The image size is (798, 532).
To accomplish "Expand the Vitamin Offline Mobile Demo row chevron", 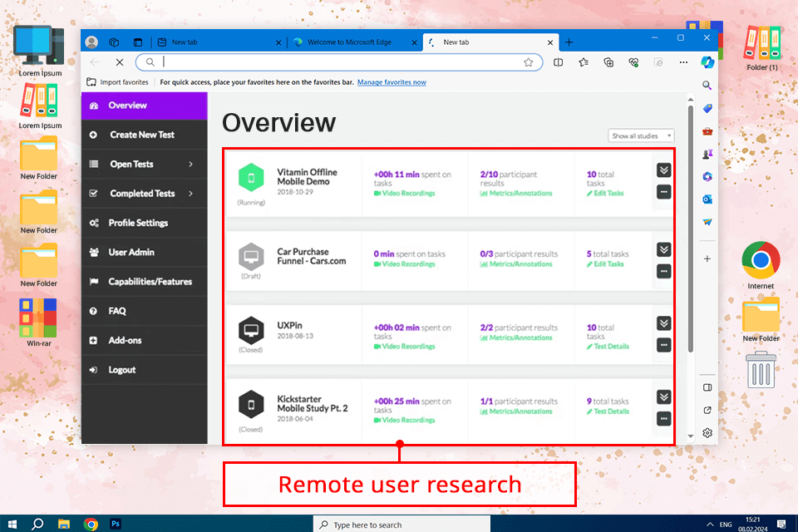I will click(x=663, y=170).
